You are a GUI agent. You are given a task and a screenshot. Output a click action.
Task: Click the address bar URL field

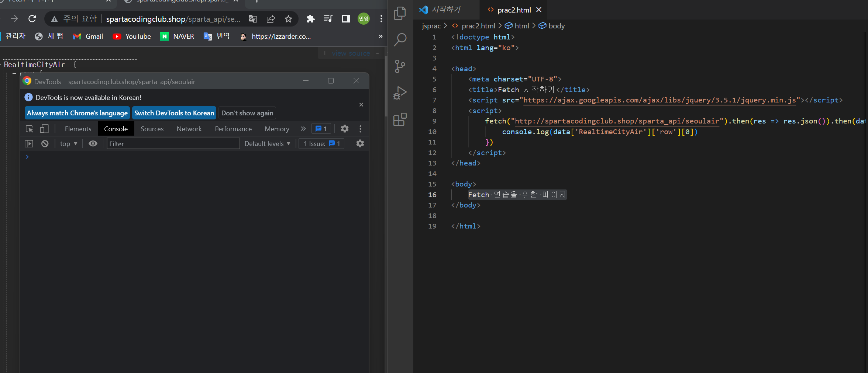[173, 19]
